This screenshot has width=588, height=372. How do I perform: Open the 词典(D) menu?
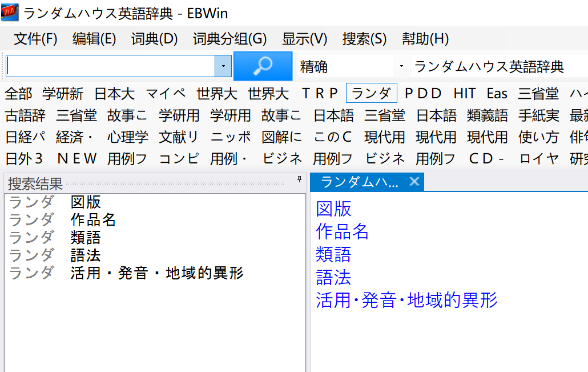coord(154,39)
